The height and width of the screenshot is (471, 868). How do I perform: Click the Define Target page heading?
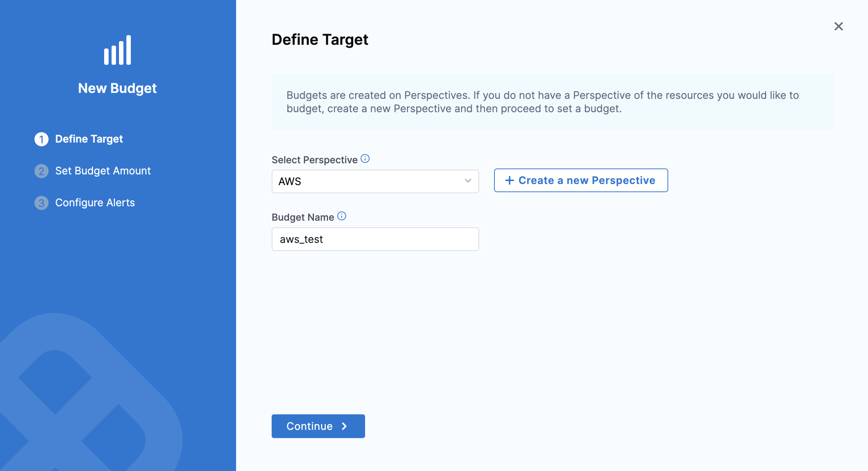click(320, 40)
